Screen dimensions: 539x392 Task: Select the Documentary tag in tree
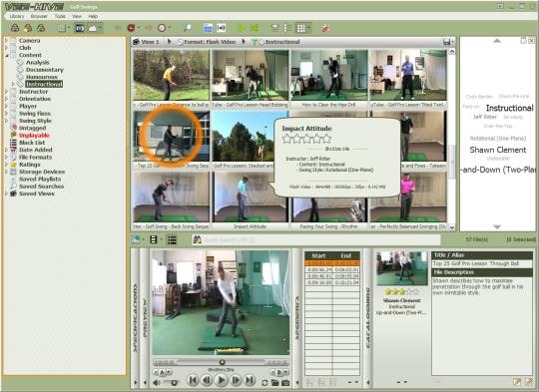pos(45,70)
